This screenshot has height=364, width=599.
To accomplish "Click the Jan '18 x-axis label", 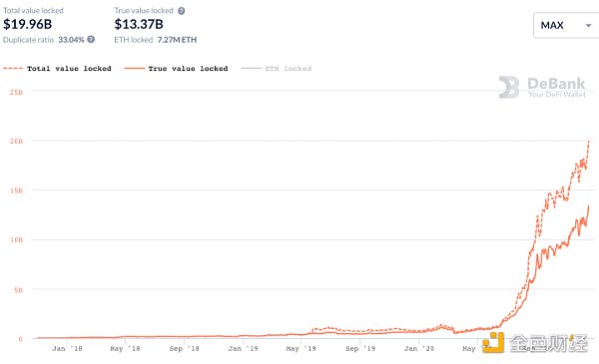I will (x=67, y=348).
